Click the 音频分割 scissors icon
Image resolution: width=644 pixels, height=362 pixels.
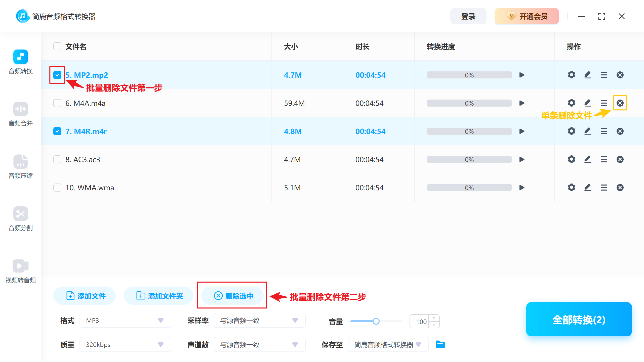(x=20, y=214)
